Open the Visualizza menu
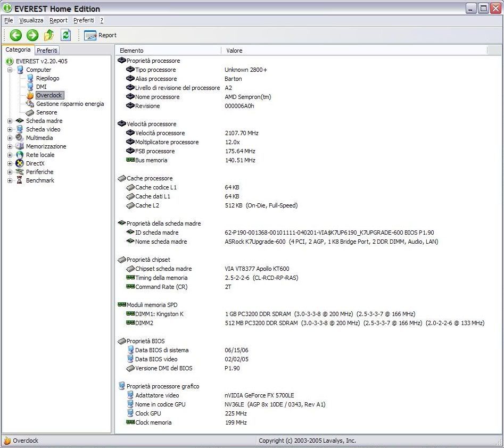This screenshot has height=448, width=504. tap(31, 20)
